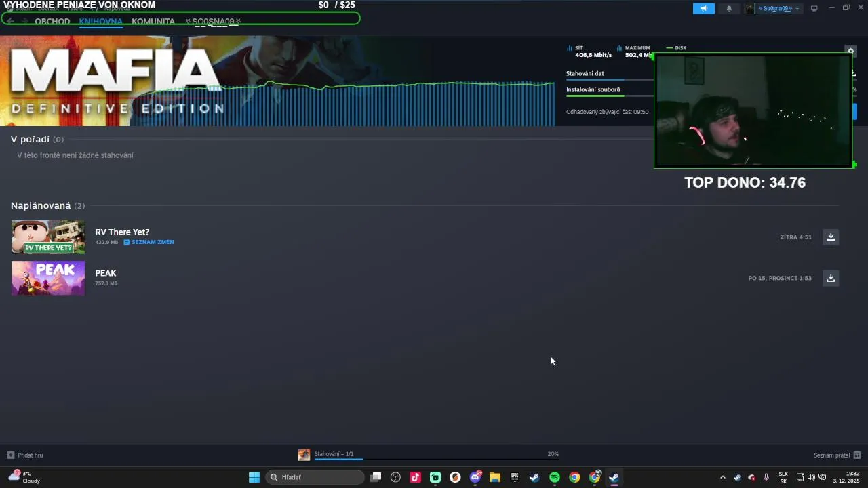Open TikTok app from taskbar
868x488 pixels.
(x=416, y=477)
